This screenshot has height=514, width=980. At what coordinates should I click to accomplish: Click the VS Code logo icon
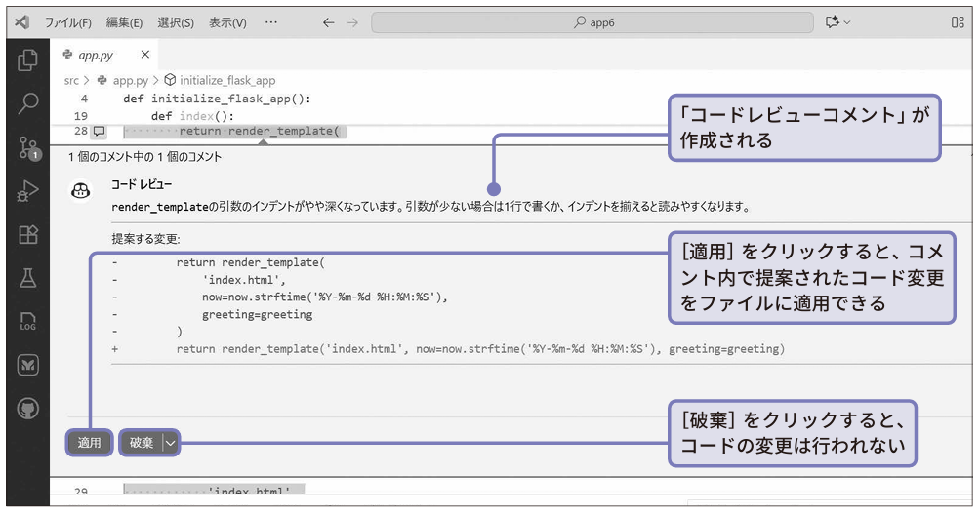(21, 21)
